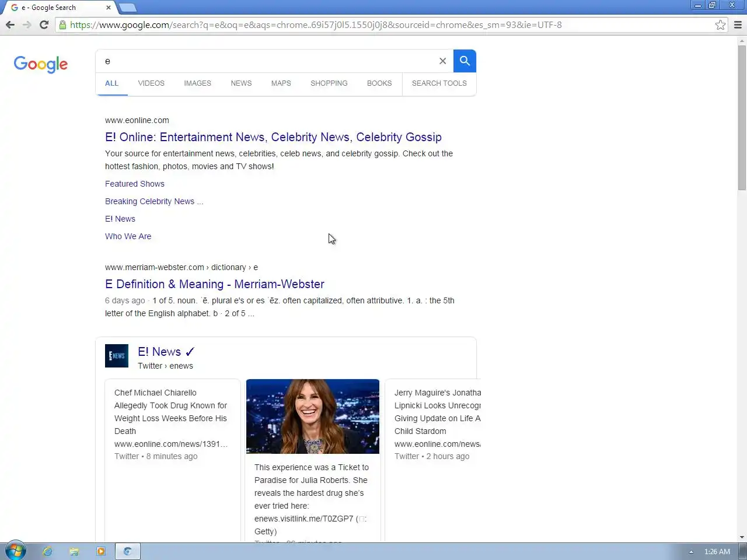Viewport: 747px width, 560px height.
Task: Bookmark this page with the star icon
Action: point(720,24)
